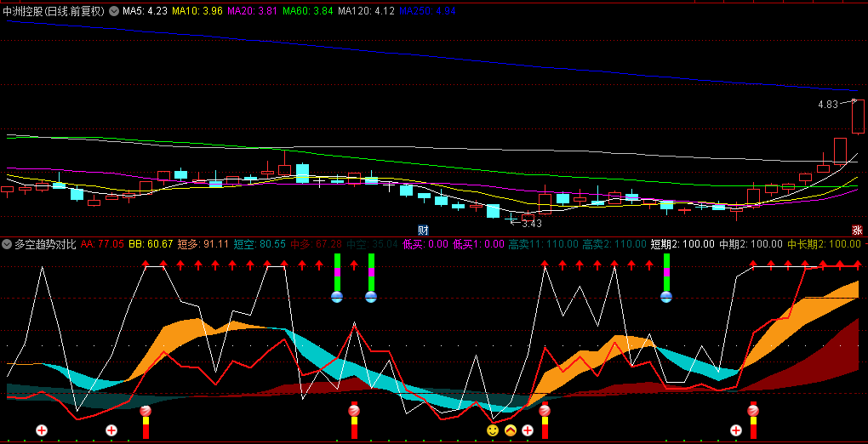Click the plus-circle icon right of the chevron icon
This screenshot has height=444, width=868.
click(528, 430)
